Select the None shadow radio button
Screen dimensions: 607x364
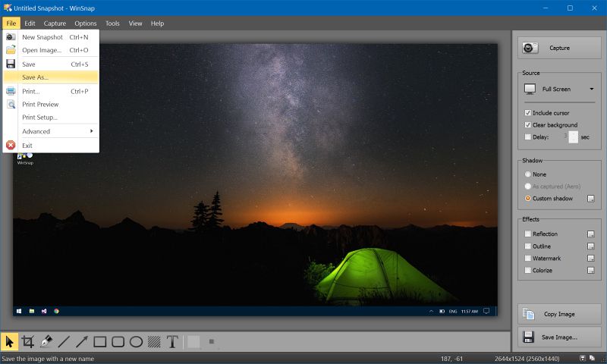click(x=528, y=174)
